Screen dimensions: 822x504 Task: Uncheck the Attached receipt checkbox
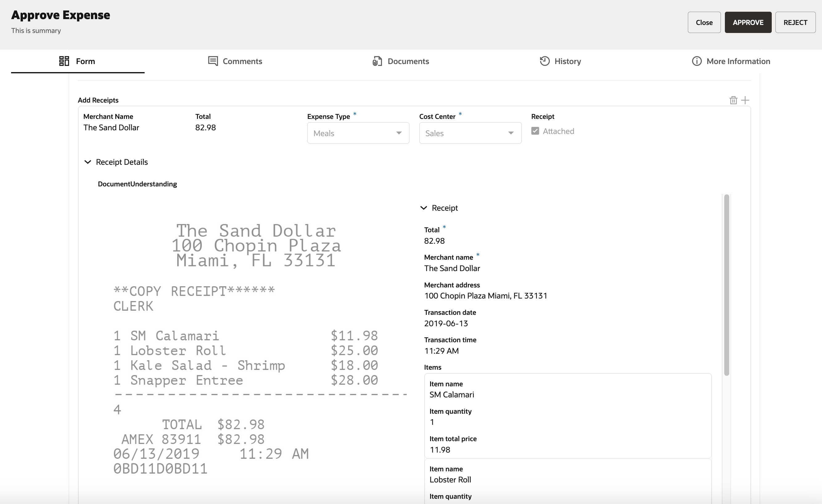(535, 131)
